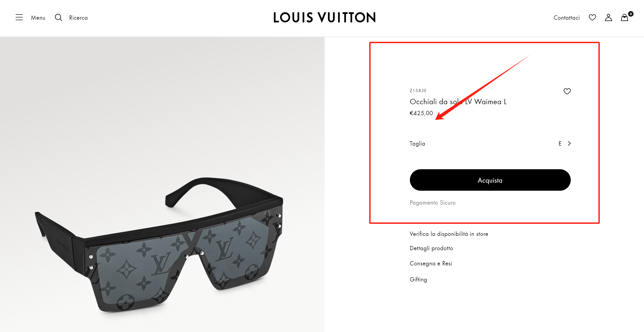644x332 pixels.
Task: Open Consegna e Resi information
Action: (x=431, y=263)
